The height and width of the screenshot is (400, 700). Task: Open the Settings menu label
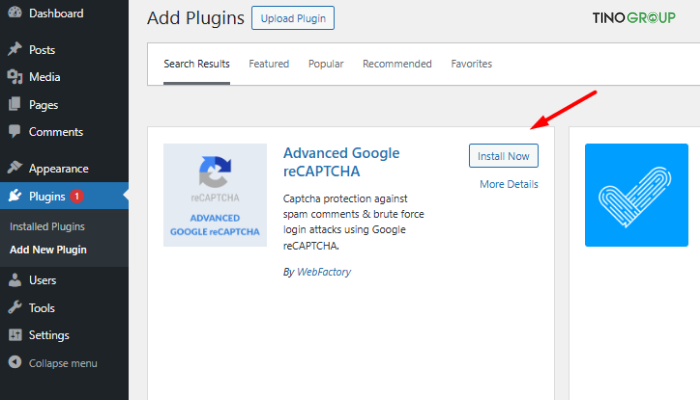[49, 335]
